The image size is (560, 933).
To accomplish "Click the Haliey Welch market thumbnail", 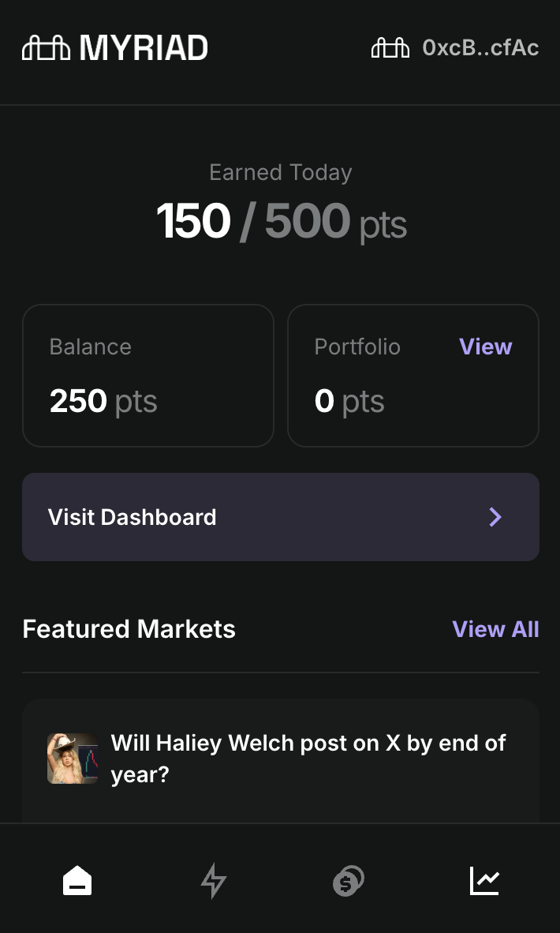I will 73,759.
